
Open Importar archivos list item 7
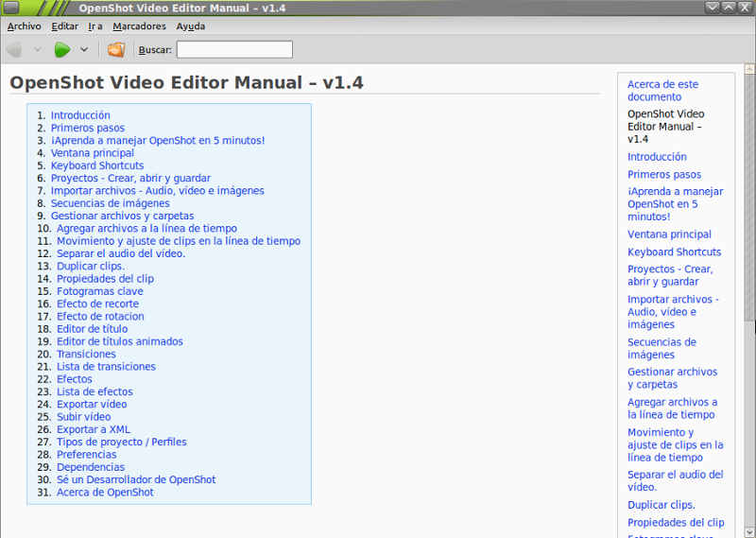pos(157,191)
